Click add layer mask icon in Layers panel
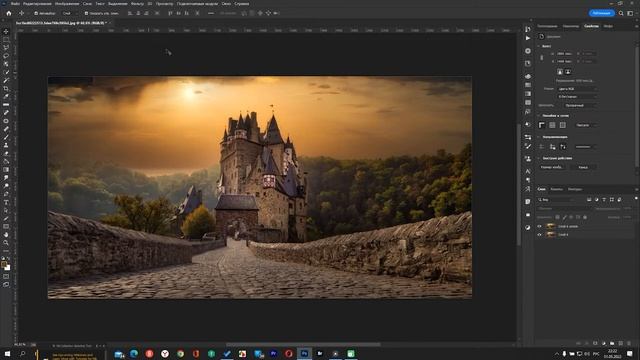 [x=595, y=343]
